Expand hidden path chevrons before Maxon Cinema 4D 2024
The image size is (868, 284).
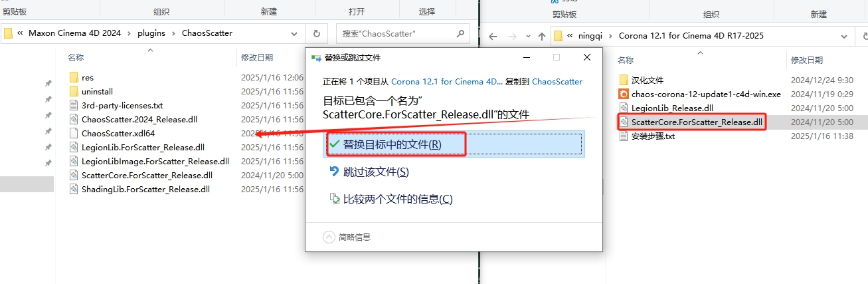tap(21, 33)
